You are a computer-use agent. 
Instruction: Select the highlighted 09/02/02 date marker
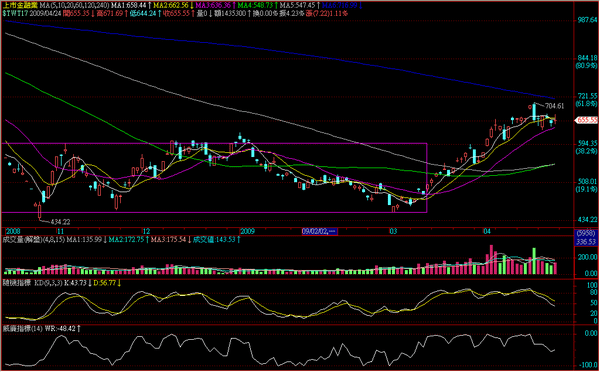pyautogui.click(x=320, y=232)
